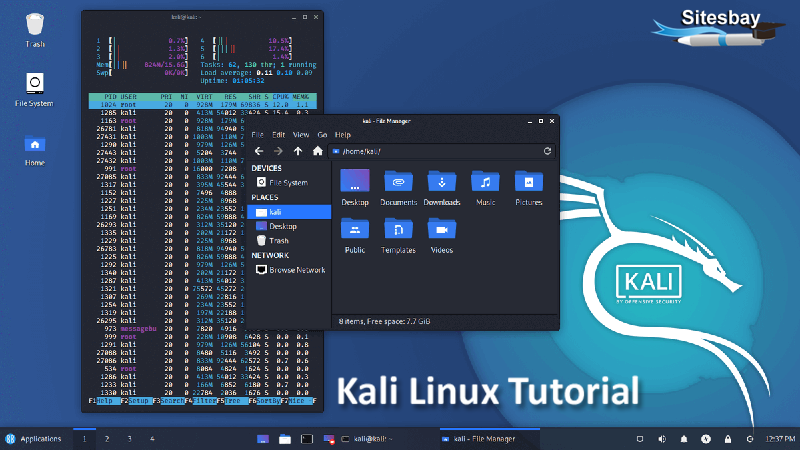Image resolution: width=800 pixels, height=450 pixels.
Task: Open the Help menu in File Manager
Action: 342,135
